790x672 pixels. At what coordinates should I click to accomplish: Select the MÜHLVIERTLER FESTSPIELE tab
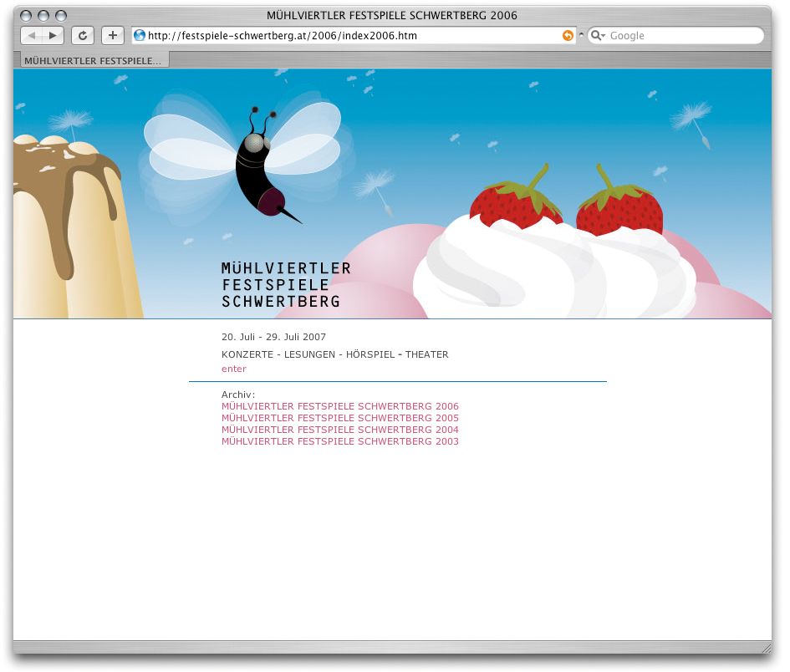(x=93, y=61)
